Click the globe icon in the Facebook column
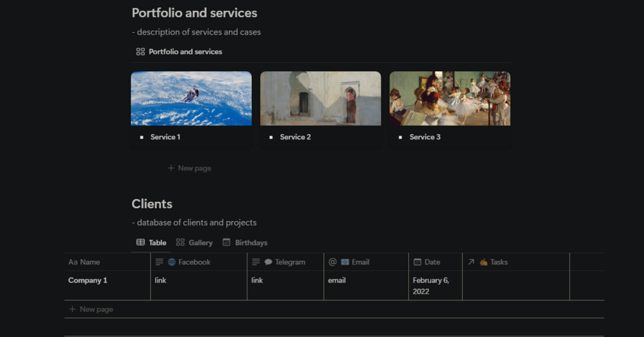644x337 pixels. point(172,262)
